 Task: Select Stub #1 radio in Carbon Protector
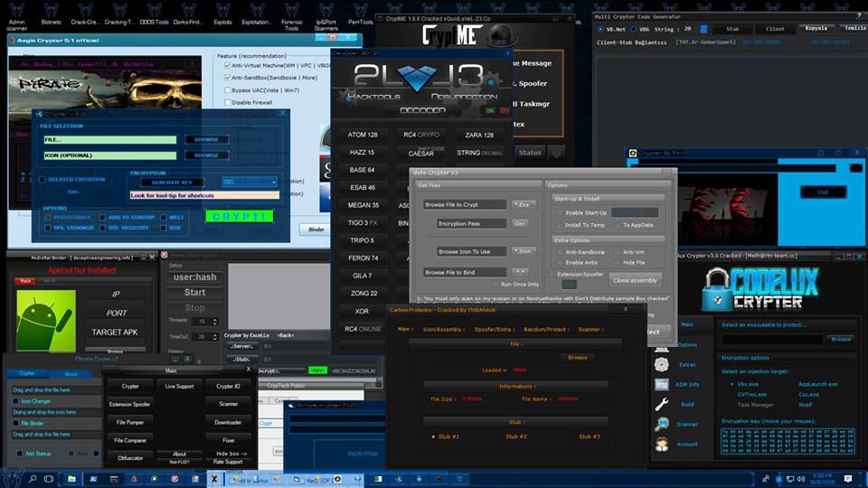433,437
